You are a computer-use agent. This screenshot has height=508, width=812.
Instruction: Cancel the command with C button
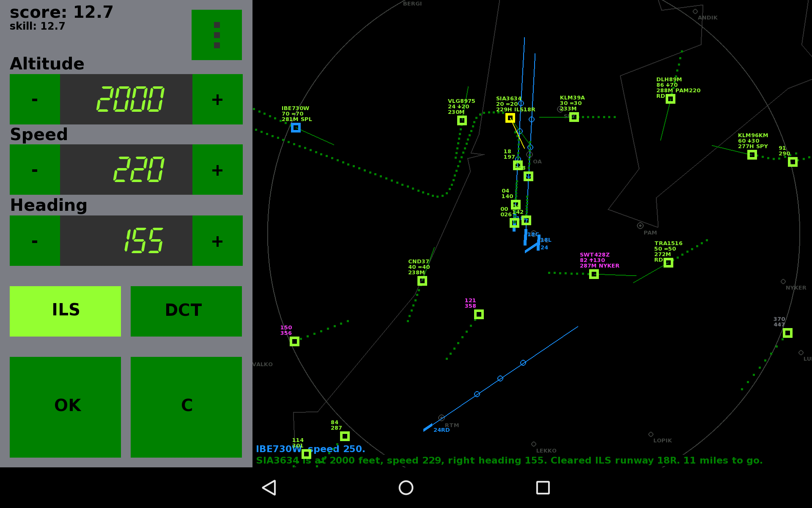186,407
